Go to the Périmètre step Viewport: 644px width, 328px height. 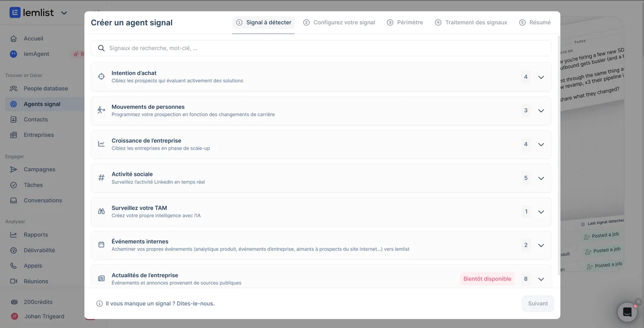pos(405,22)
